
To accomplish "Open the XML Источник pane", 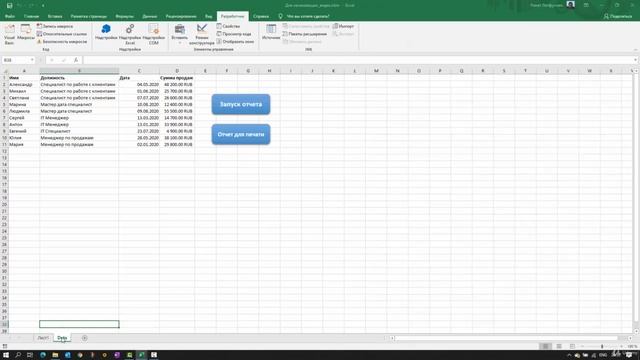I will 271,32.
